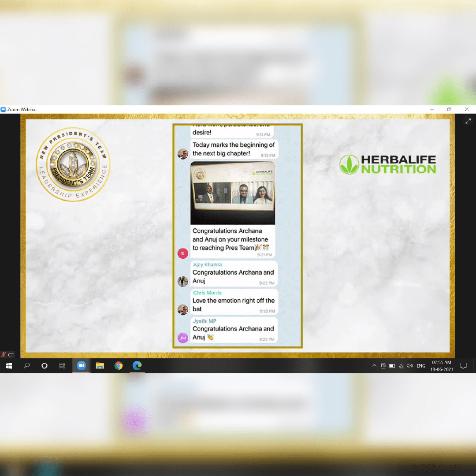
Task: Click Jyothi MP sender name
Action: [x=205, y=321]
